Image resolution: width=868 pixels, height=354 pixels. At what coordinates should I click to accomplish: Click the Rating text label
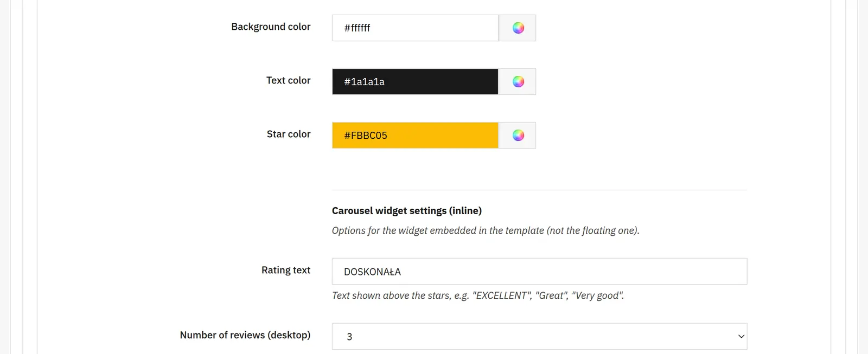coord(286,270)
